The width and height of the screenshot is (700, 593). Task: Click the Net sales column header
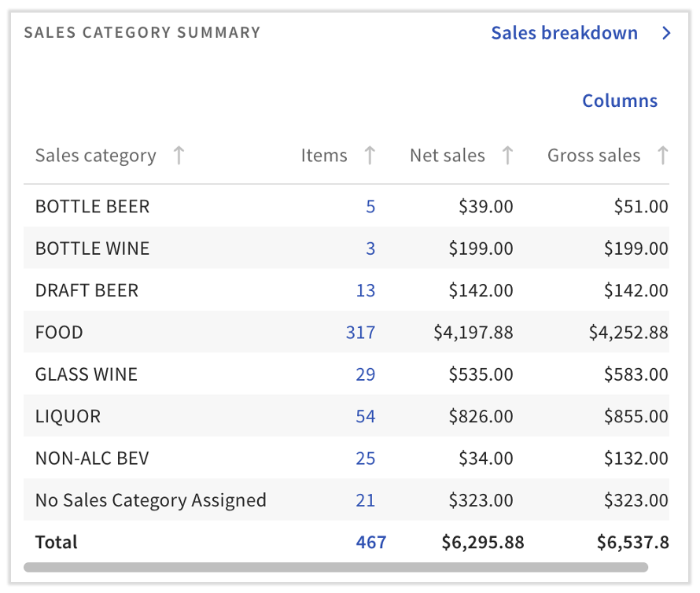[x=447, y=156]
